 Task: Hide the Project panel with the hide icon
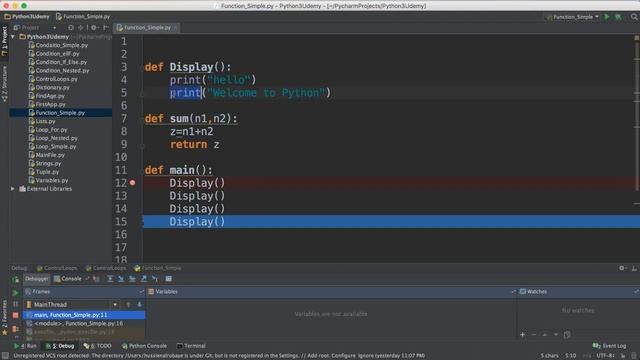point(106,28)
